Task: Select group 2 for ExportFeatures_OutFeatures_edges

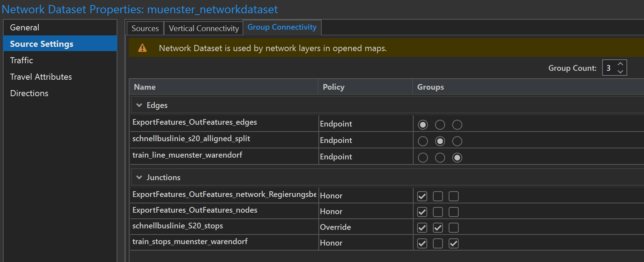Action: tap(440, 125)
